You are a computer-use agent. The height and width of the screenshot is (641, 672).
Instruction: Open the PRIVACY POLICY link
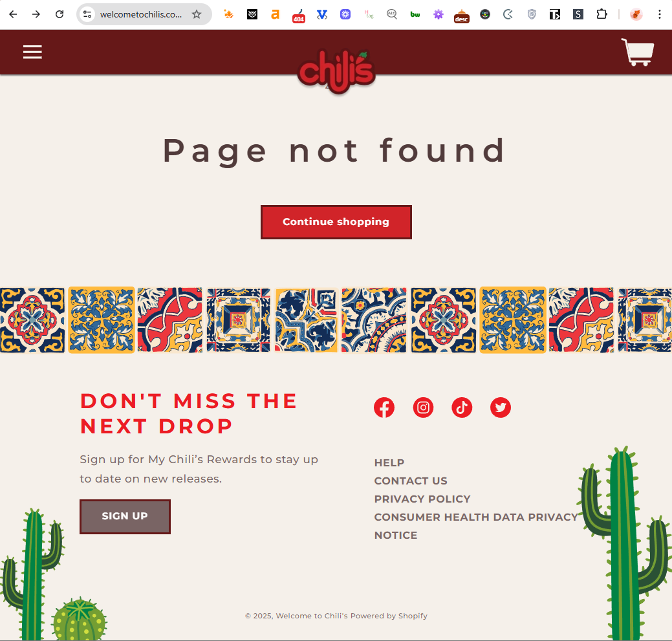422,499
